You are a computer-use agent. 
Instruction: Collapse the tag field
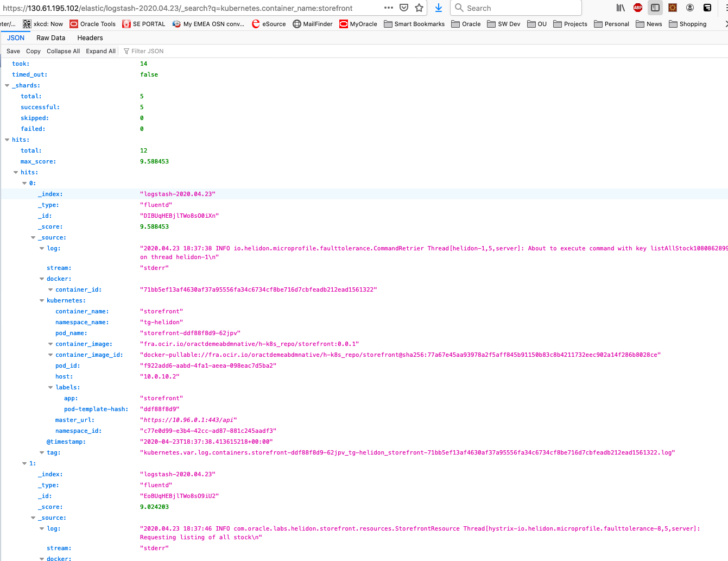tap(42, 453)
